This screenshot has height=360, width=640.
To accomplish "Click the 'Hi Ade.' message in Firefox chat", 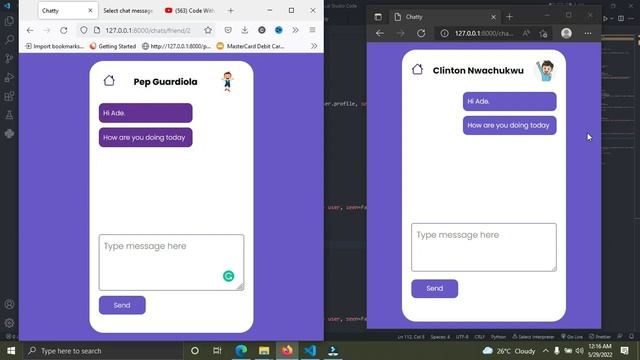I will pos(145,113).
